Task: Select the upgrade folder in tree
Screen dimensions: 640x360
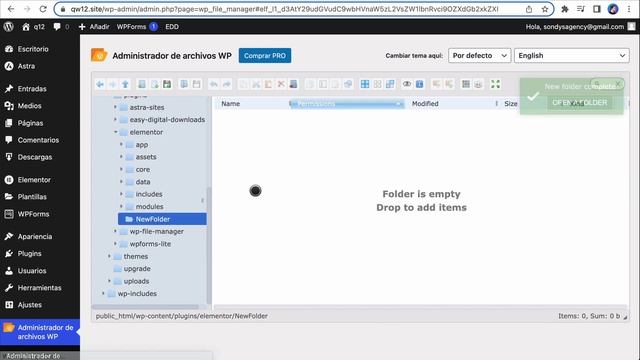Action: 137,269
